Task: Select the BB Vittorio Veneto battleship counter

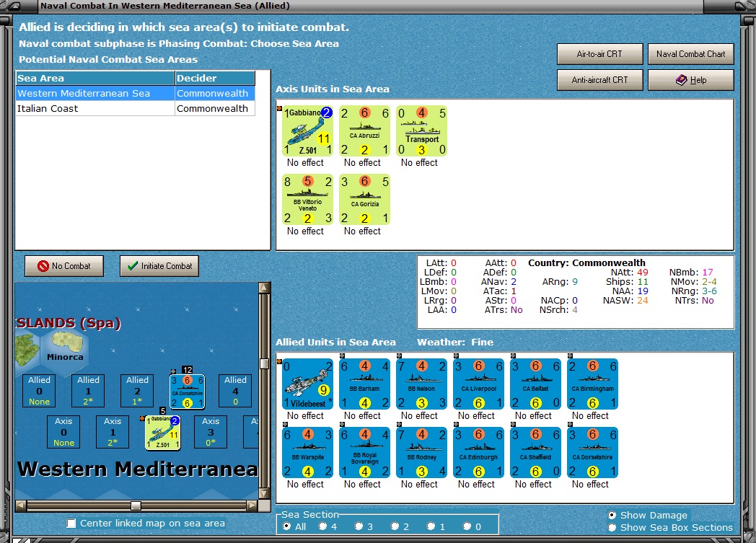Action: click(x=307, y=200)
